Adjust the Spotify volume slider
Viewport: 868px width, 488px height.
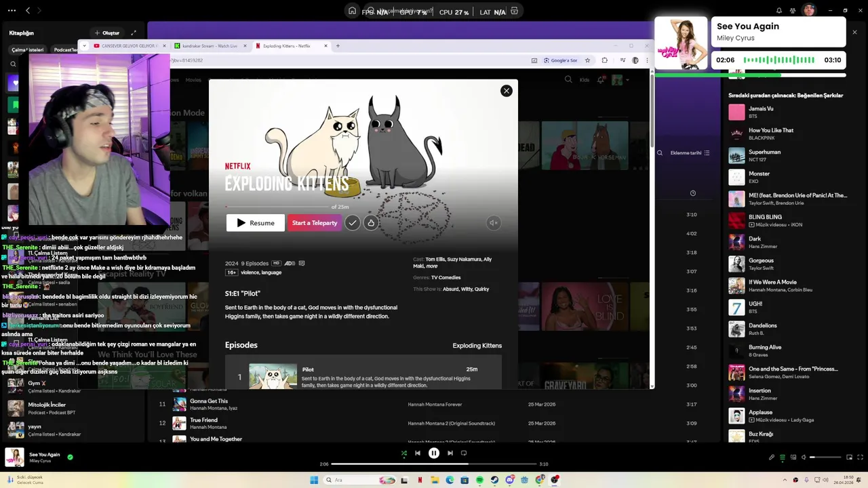(x=825, y=457)
